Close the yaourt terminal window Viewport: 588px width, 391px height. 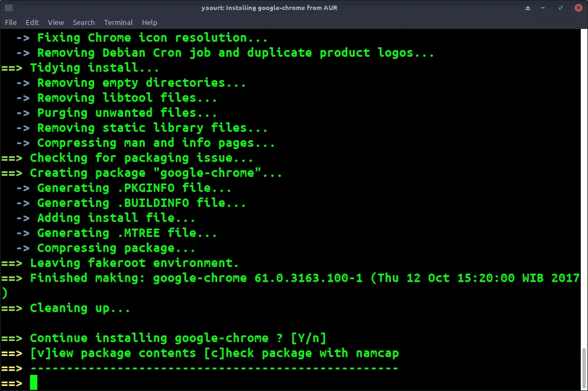point(578,8)
